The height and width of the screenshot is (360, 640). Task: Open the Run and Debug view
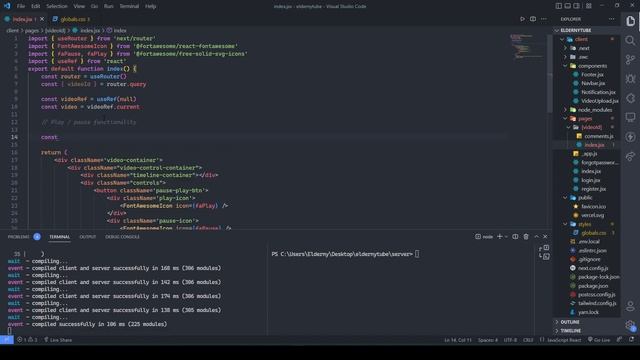(630, 79)
